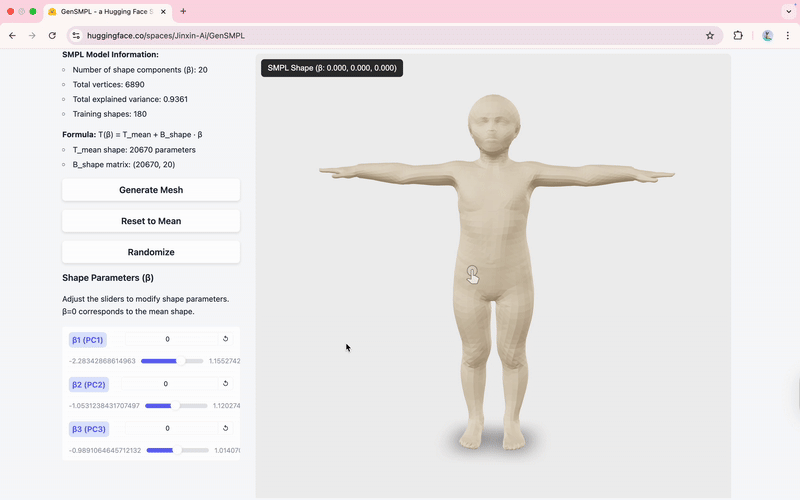The height and width of the screenshot is (500, 800).
Task: Open a new tab with plus icon
Action: pos(183,11)
